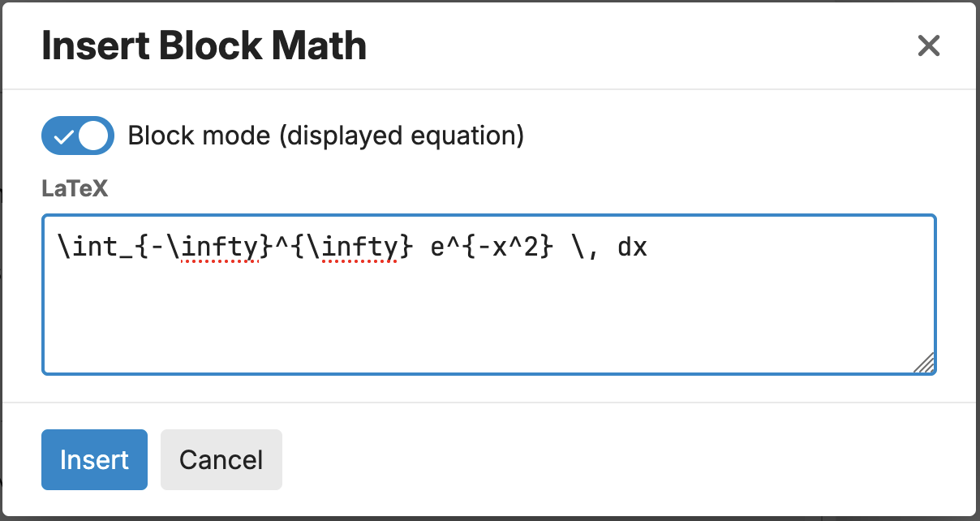Toggle the Block mode switch
Image resolution: width=980 pixels, height=521 pixels.
[78, 136]
